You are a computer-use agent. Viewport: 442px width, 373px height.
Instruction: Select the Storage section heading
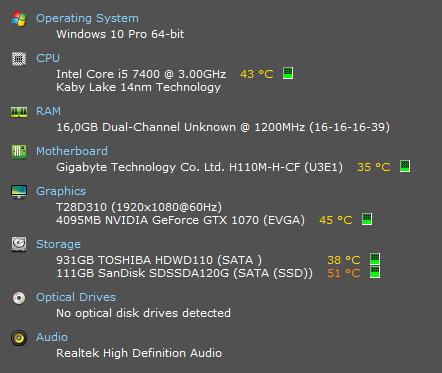point(58,244)
